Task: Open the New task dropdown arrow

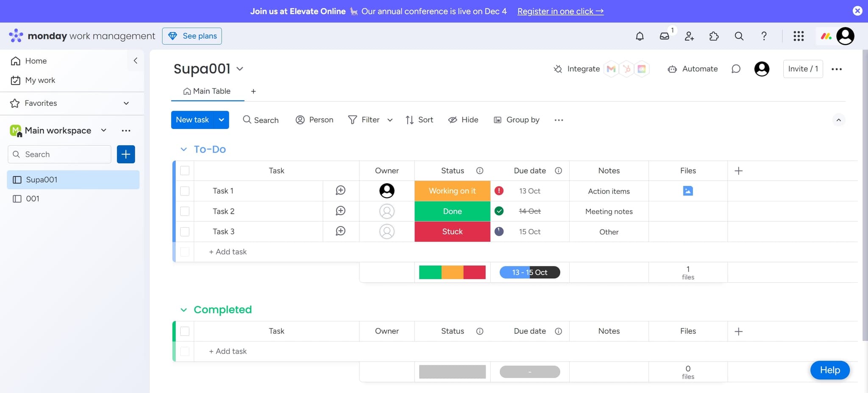Action: (221, 120)
